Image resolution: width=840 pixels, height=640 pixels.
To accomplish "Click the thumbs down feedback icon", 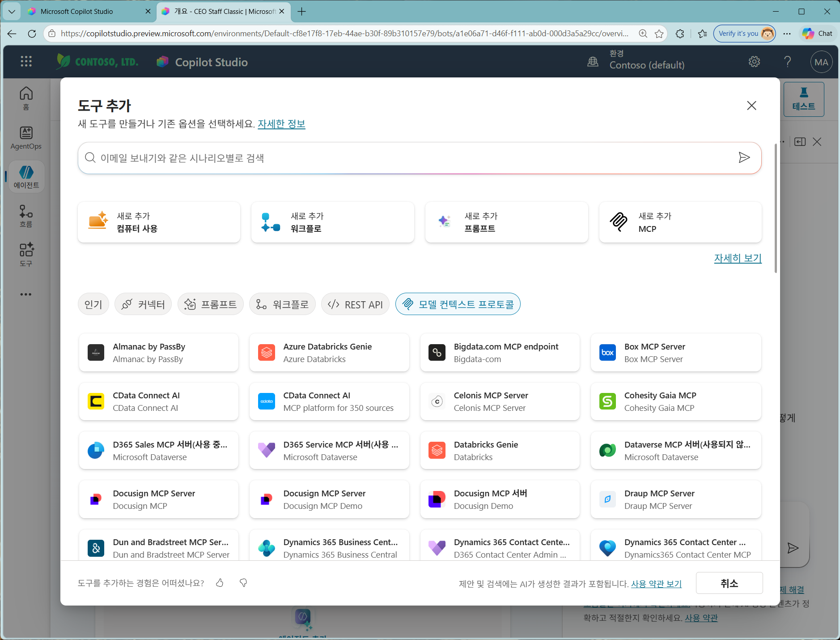I will click(x=243, y=583).
